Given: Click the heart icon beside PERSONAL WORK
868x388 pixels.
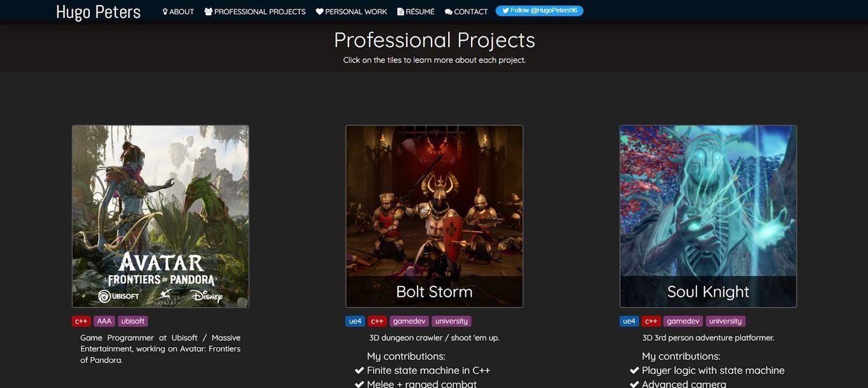Looking at the screenshot, I should point(318,11).
